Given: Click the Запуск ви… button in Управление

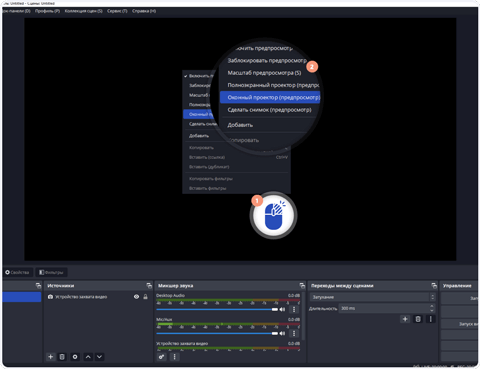Looking at the screenshot, I should 460,324.
